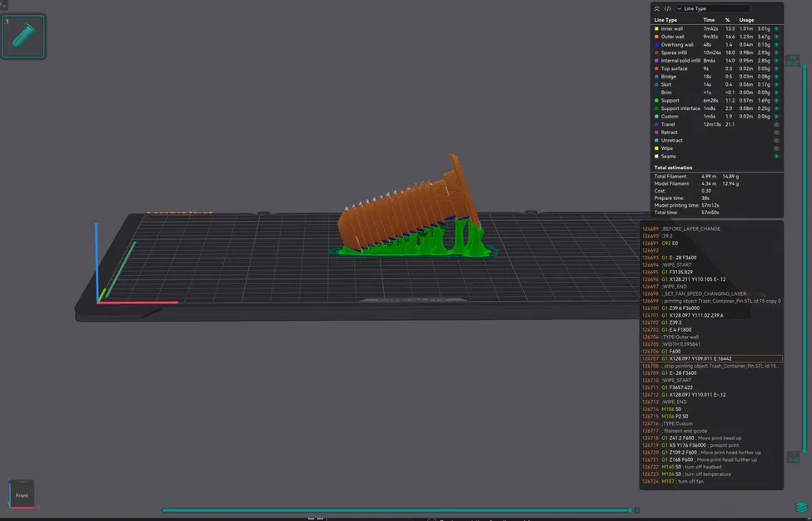Click the Outer wall orange color swatch
Viewport: 812px width, 521px height.
pos(656,37)
